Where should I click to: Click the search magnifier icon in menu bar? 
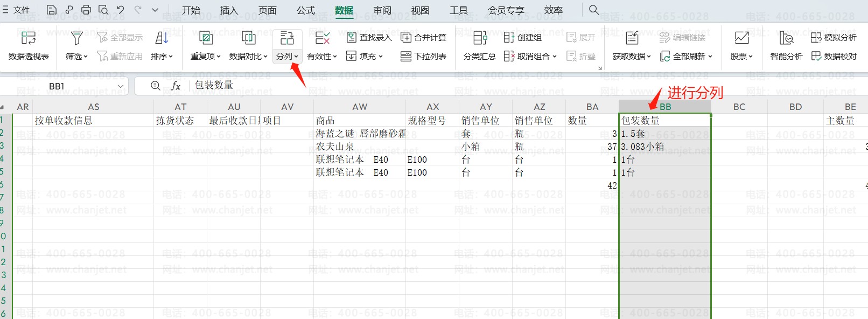[x=594, y=10]
